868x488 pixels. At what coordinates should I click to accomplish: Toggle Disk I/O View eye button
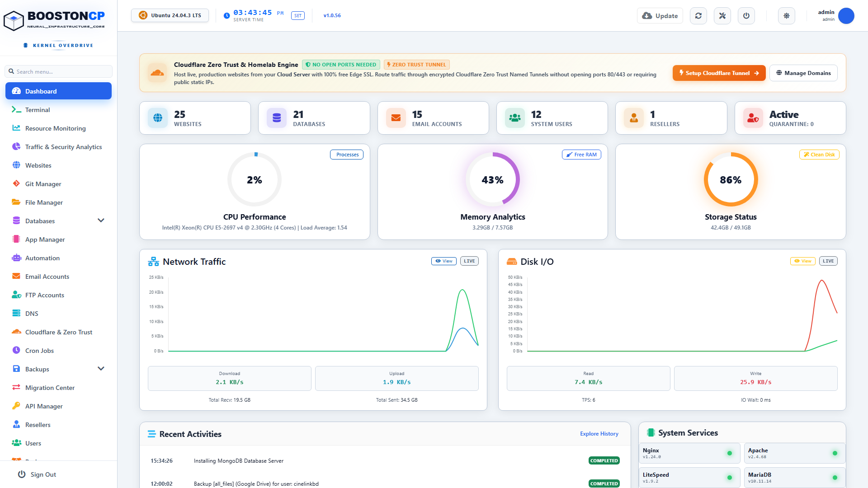click(803, 261)
